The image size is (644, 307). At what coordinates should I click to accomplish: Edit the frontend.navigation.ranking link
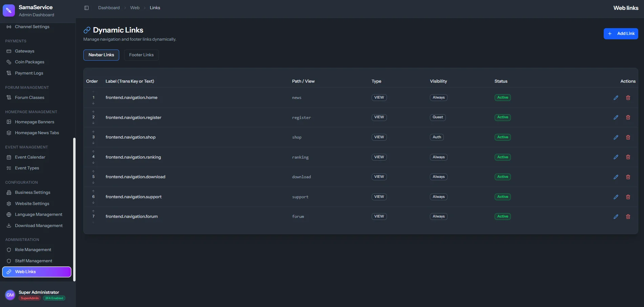tap(616, 157)
